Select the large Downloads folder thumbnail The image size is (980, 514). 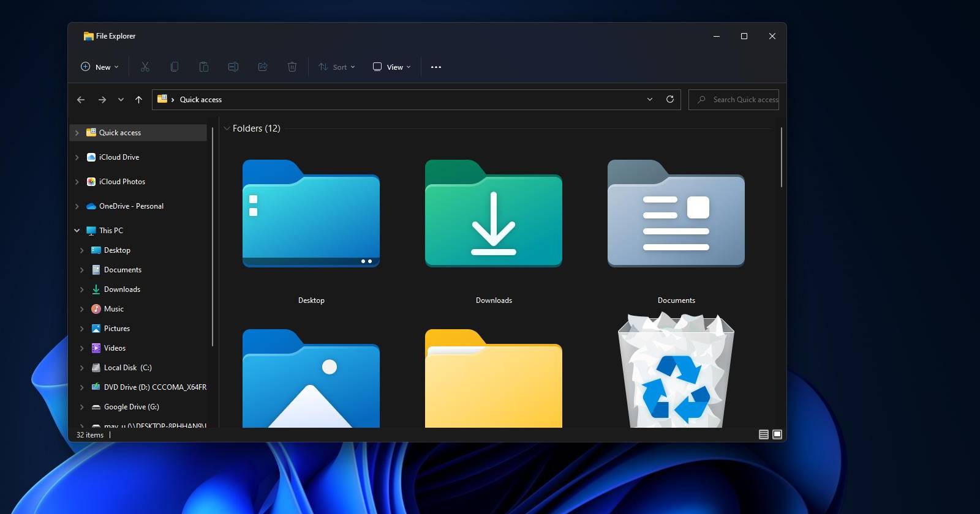click(x=494, y=213)
